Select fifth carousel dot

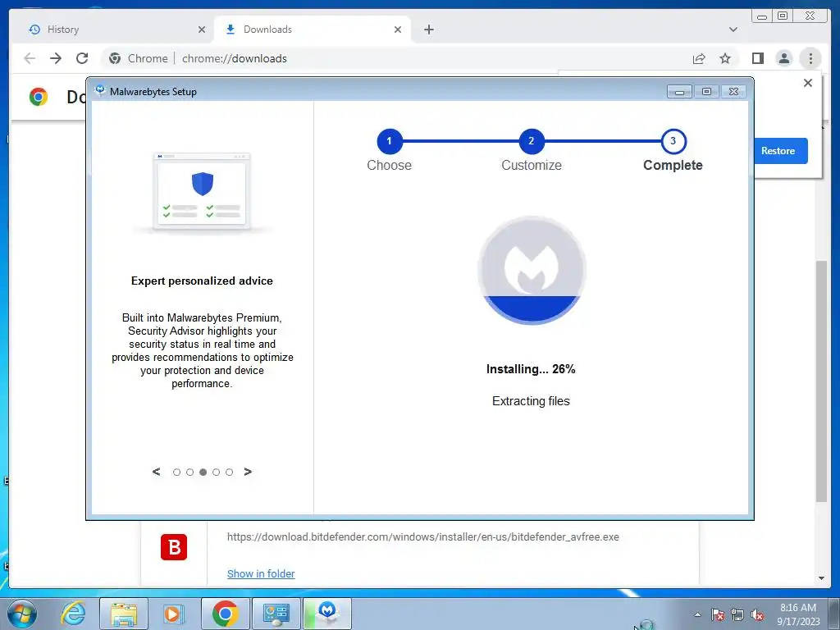click(230, 472)
